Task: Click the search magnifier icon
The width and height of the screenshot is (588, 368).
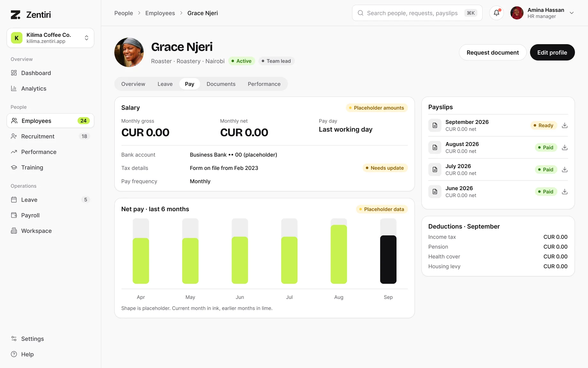Action: point(360,13)
